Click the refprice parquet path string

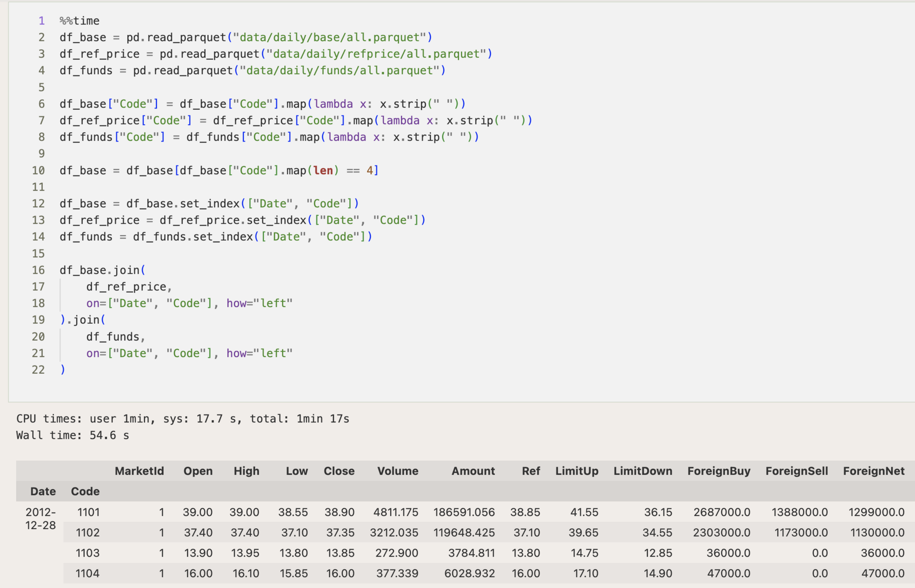tap(376, 54)
